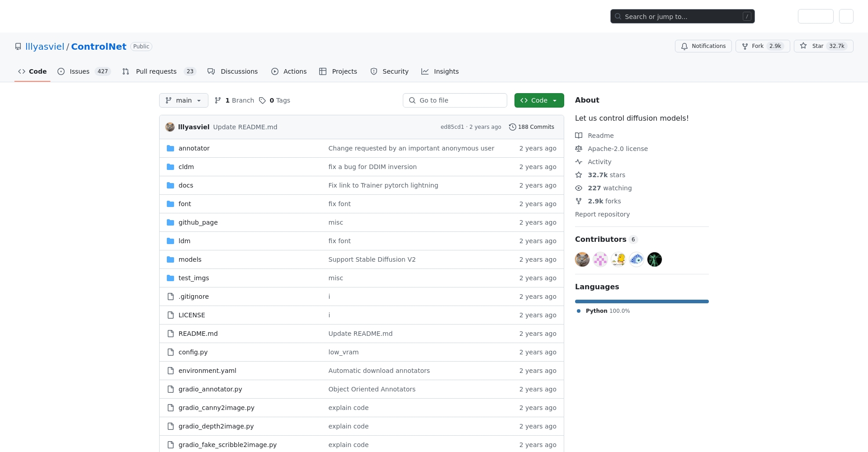The height and width of the screenshot is (452, 868).
Task: View the 188 Commits history
Action: tap(532, 127)
